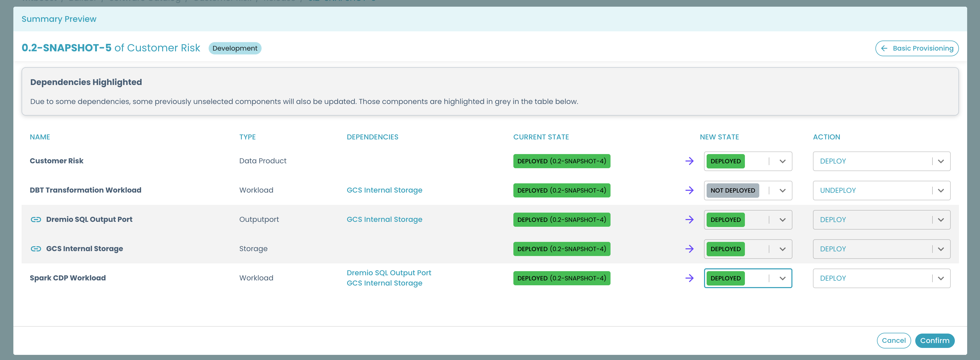Click the back arrow inside Basic Provisioning button

pyautogui.click(x=884, y=48)
